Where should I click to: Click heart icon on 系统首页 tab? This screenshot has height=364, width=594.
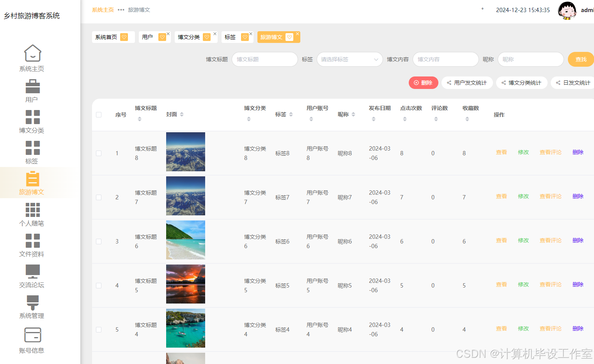click(124, 37)
